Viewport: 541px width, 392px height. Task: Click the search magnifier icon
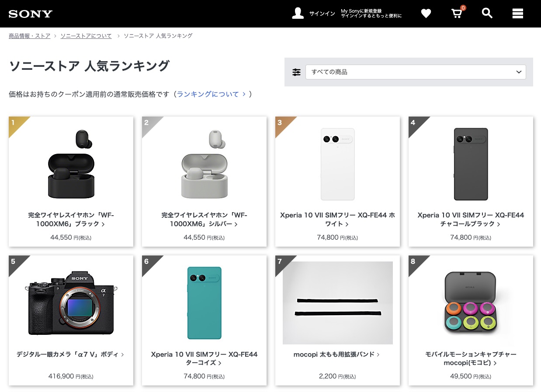(x=487, y=14)
